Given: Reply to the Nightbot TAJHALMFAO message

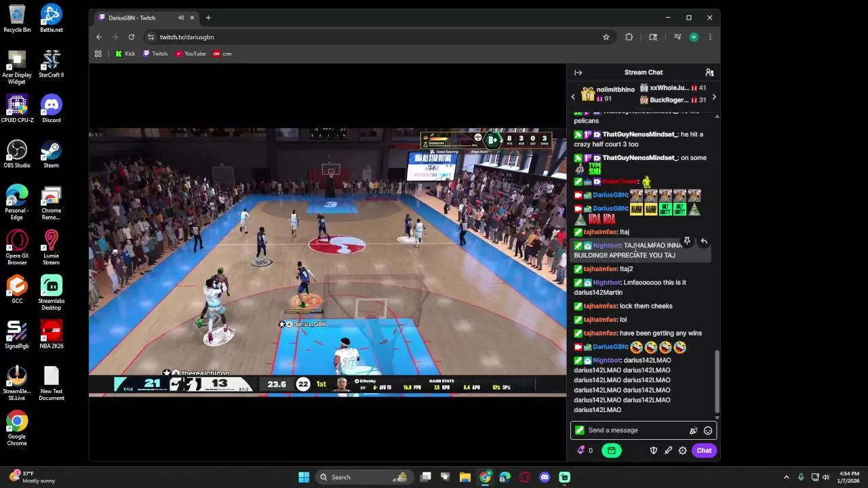Looking at the screenshot, I should click(x=704, y=241).
